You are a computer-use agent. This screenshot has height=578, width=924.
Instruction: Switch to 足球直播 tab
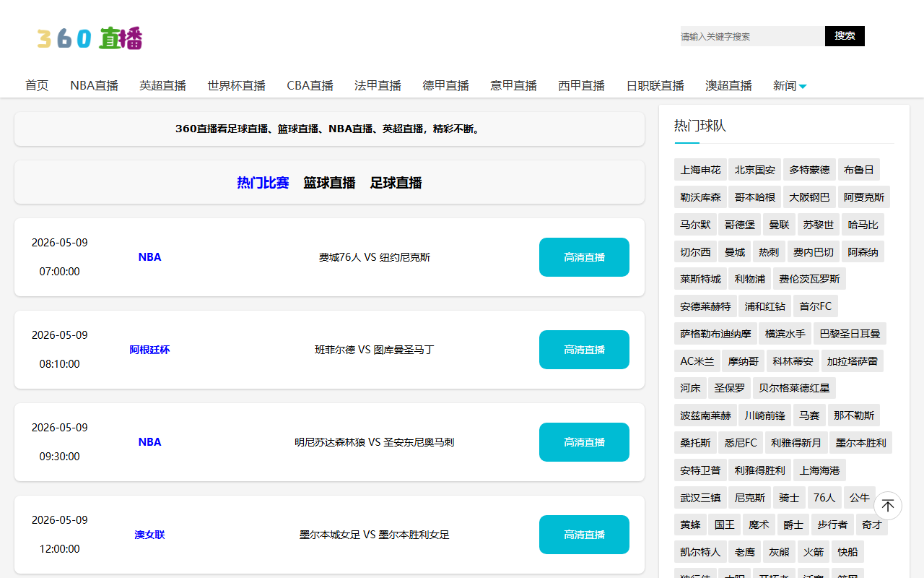pyautogui.click(x=396, y=183)
